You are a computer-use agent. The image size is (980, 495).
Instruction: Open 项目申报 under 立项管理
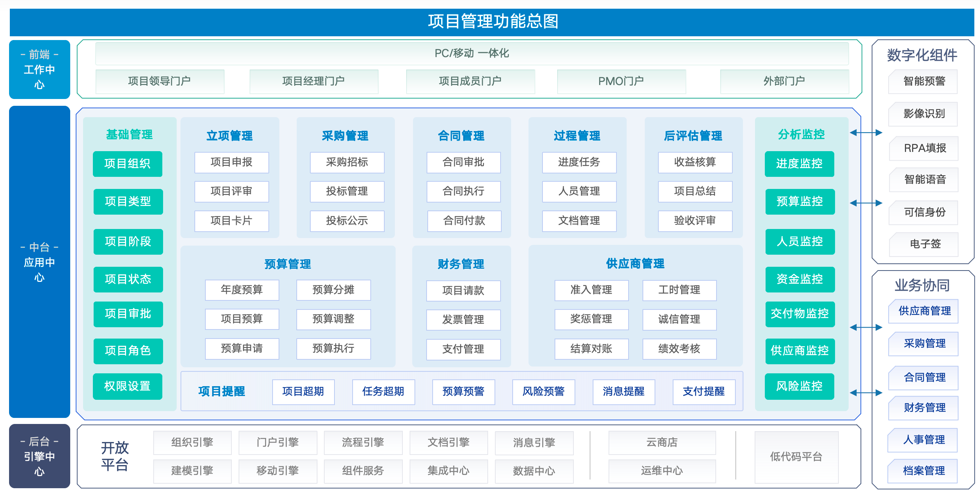point(232,162)
